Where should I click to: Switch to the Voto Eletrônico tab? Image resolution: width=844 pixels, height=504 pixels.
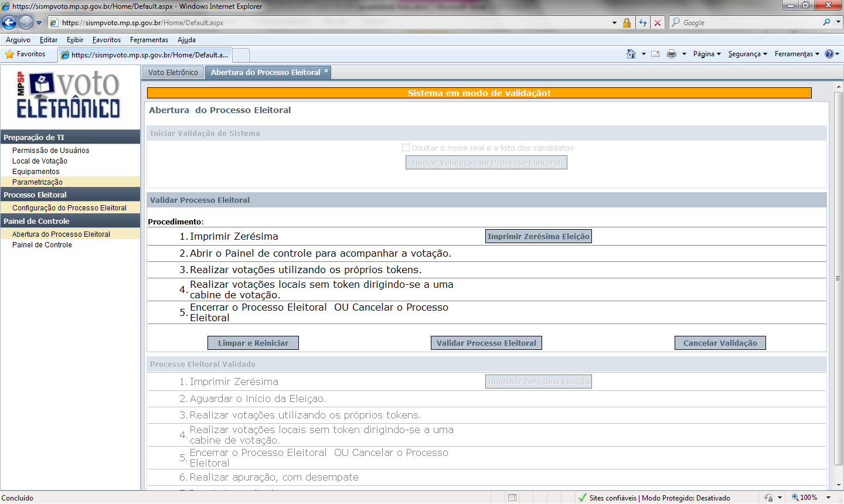pyautogui.click(x=173, y=73)
